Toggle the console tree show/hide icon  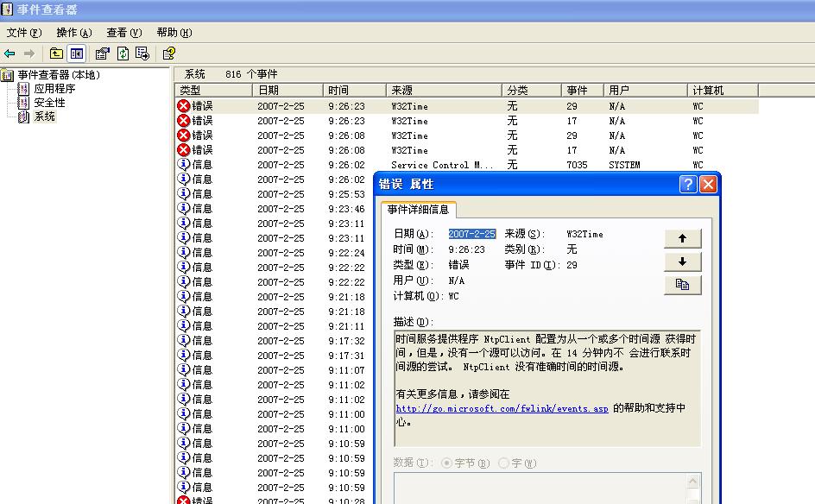77,54
